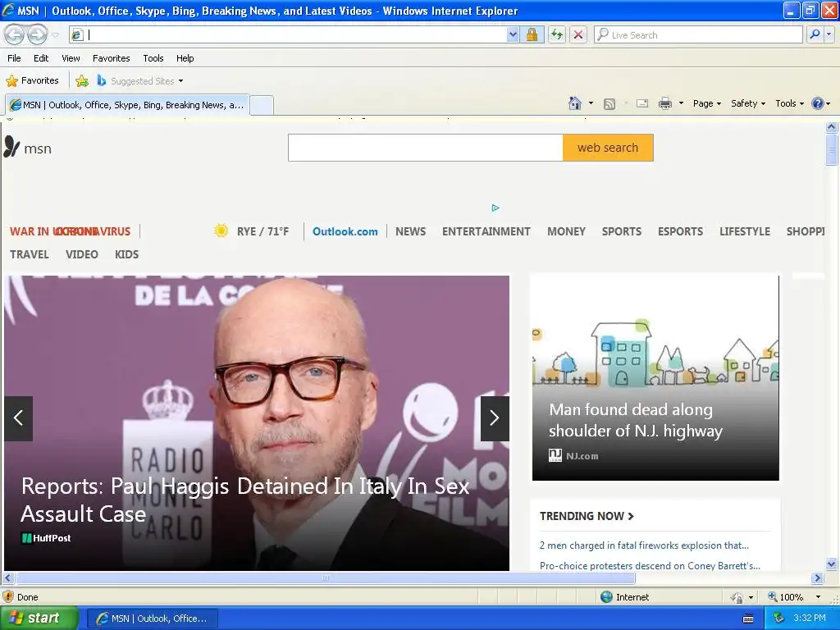Expand the Home button dropdown arrow
The width and height of the screenshot is (840, 630).
pos(591,103)
